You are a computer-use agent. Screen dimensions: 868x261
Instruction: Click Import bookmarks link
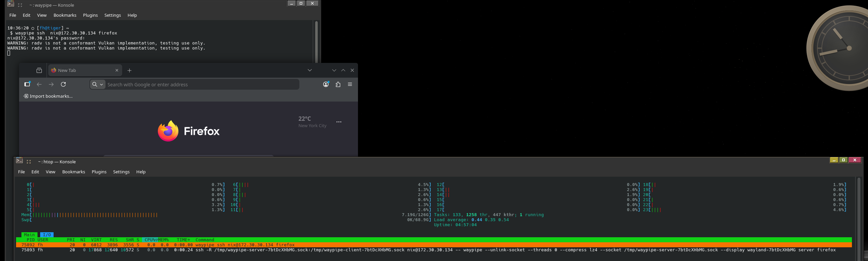pos(48,96)
